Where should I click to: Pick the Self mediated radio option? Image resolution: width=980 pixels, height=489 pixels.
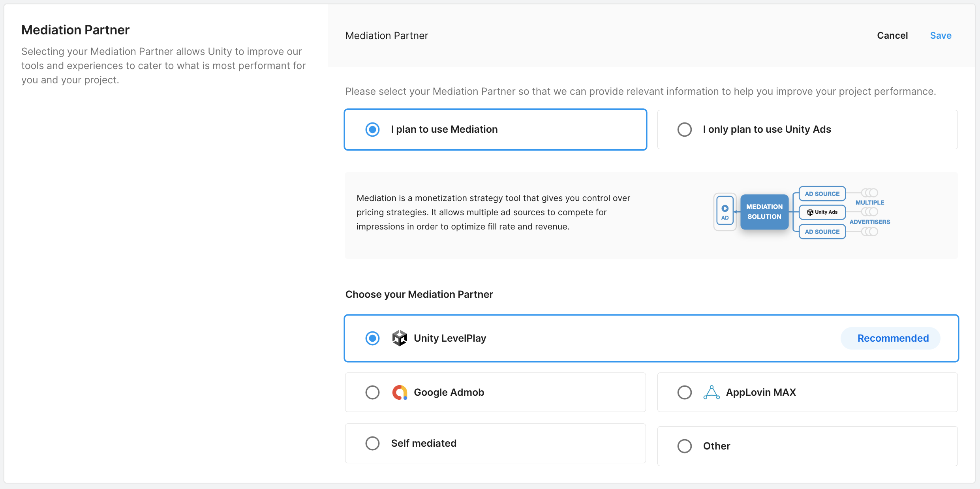(372, 443)
